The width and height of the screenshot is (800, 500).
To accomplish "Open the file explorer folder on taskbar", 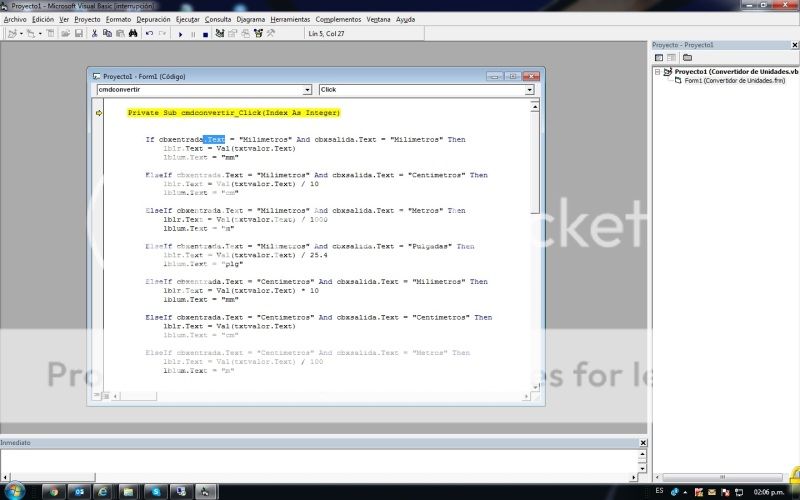I will (128, 492).
